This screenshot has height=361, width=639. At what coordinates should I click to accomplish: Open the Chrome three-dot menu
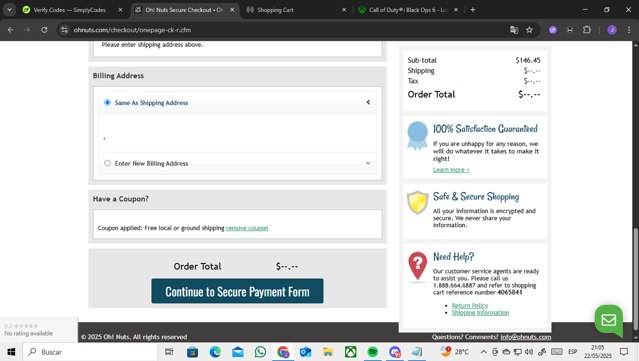point(628,30)
